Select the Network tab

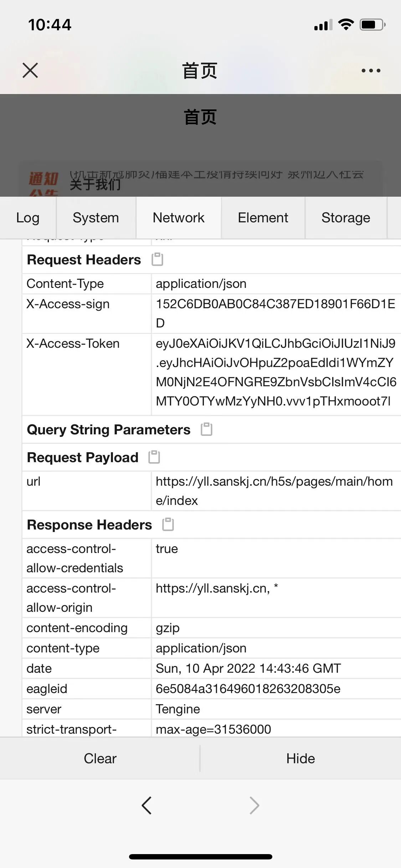pyautogui.click(x=179, y=218)
